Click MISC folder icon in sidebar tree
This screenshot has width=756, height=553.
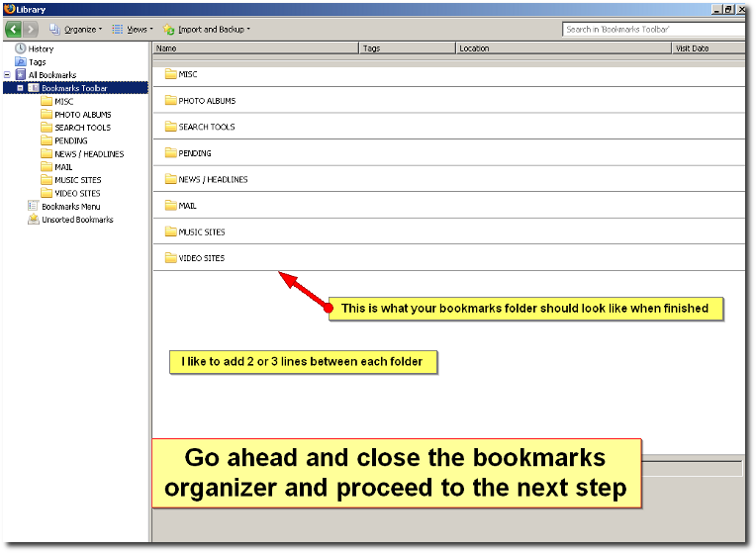[x=47, y=101]
